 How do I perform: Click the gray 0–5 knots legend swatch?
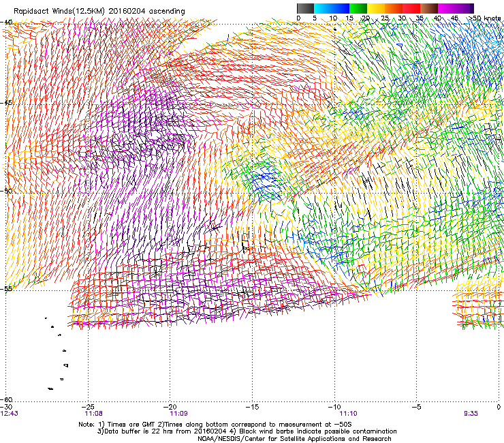coord(305,8)
